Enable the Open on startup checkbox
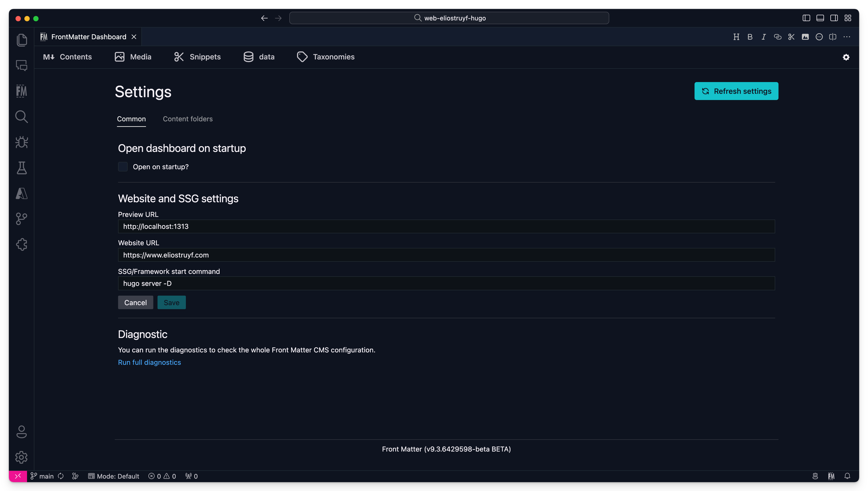The height and width of the screenshot is (491, 868). point(123,167)
